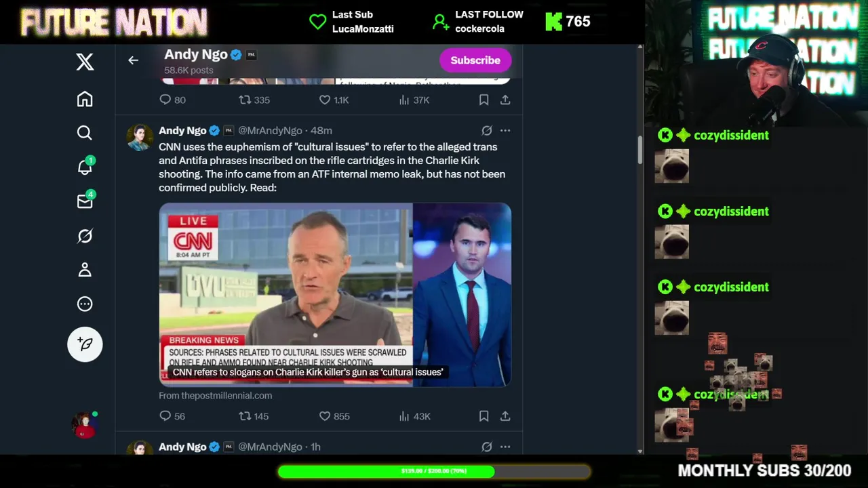Screen dimensions: 868x488
Task: Open Grok action on 48m post
Action: tap(487, 130)
